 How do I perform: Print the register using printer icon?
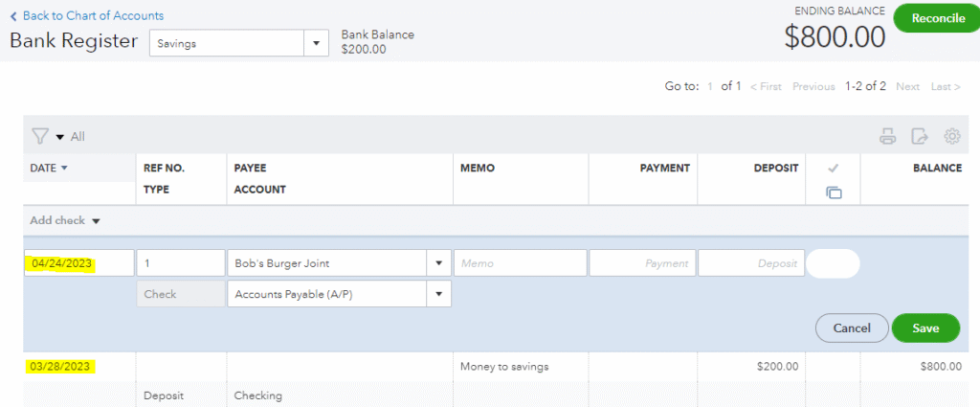888,136
